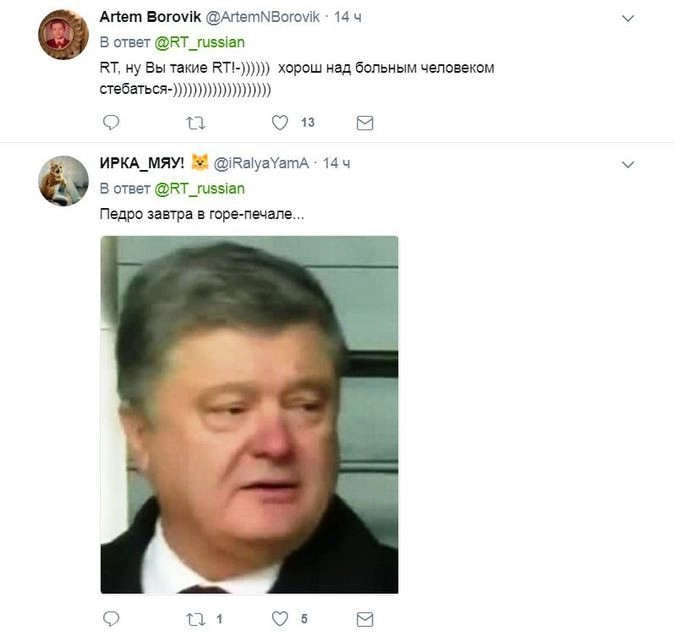The height and width of the screenshot is (636, 675).
Task: Visit @iRalyaYamA handle
Action: (261, 163)
